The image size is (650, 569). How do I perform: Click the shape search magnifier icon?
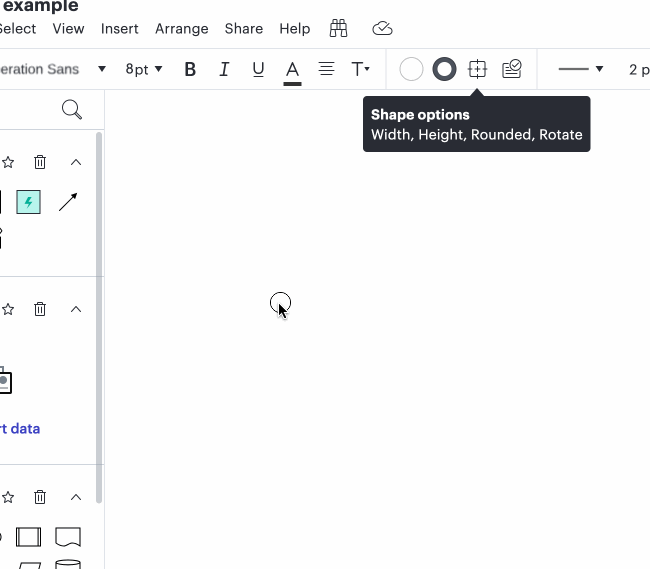click(72, 110)
